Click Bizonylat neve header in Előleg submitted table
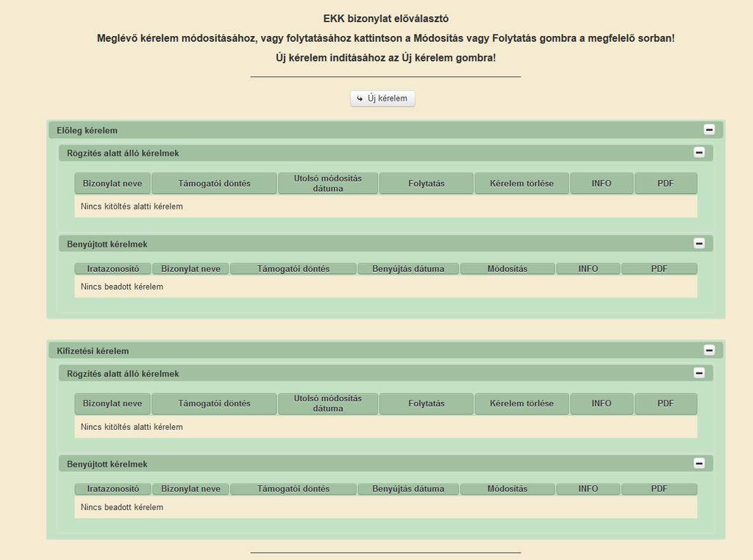This screenshot has width=753, height=560. pyautogui.click(x=190, y=269)
